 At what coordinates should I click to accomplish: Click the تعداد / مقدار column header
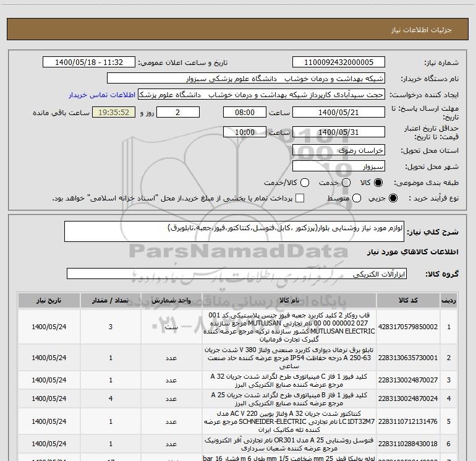pos(111,301)
